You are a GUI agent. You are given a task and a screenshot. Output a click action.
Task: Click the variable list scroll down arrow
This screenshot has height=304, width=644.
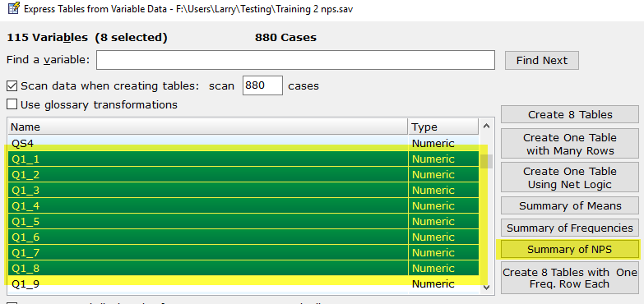tap(486, 288)
